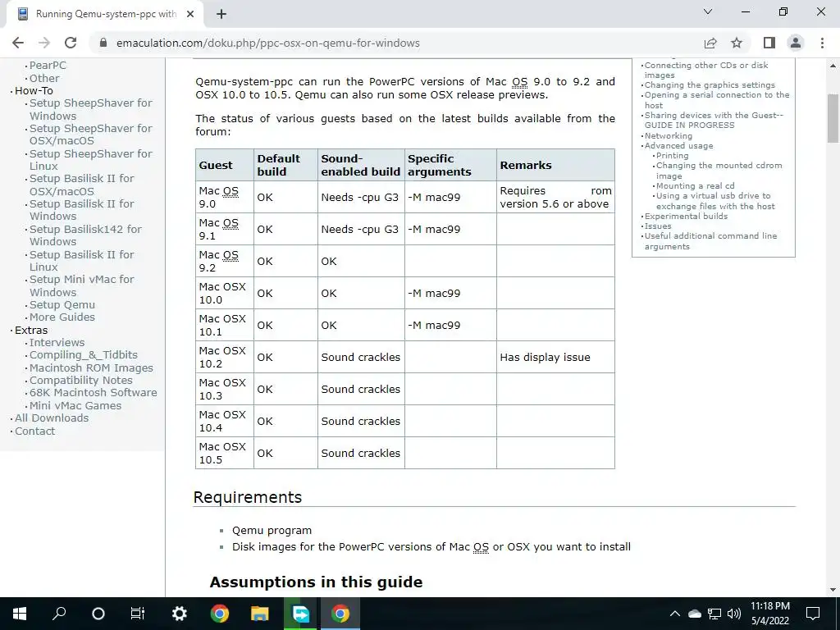
Task: Jump to Mounting a real cd
Action: coord(696,186)
